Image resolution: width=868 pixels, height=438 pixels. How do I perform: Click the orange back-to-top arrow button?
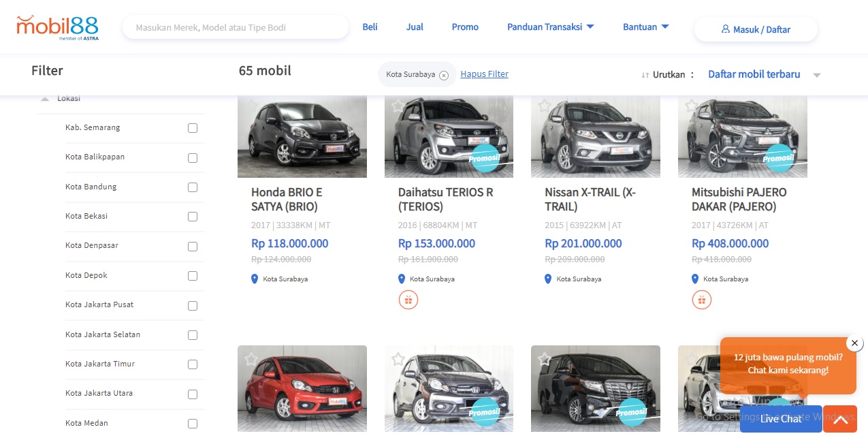840,419
